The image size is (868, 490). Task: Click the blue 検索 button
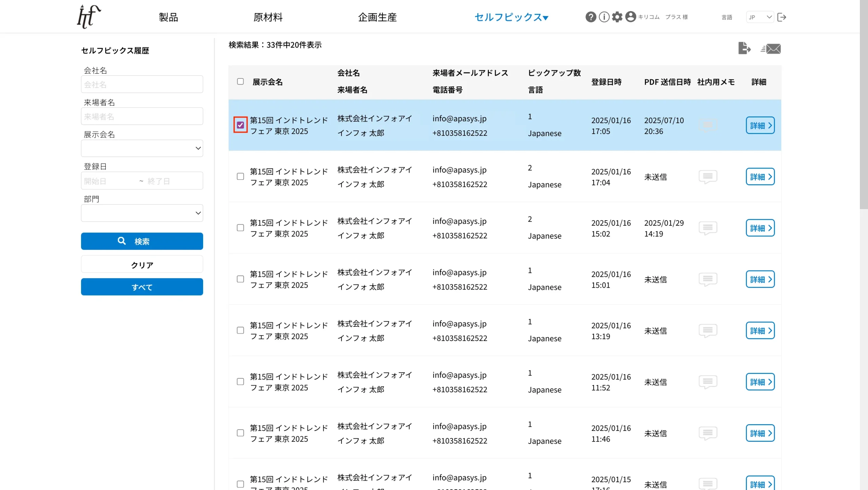(x=142, y=241)
